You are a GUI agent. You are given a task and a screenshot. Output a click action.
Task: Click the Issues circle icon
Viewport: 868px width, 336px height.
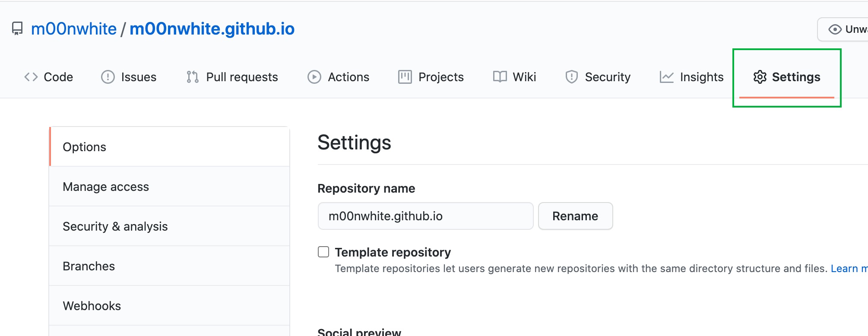click(108, 77)
